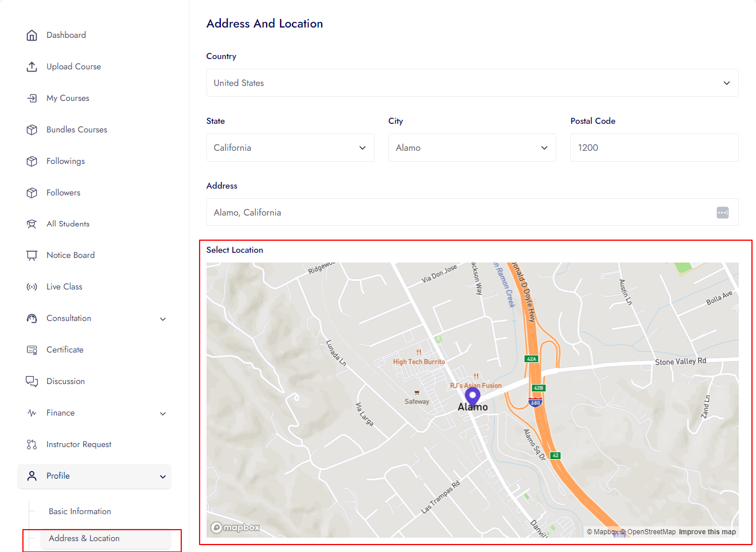The image size is (756, 552).
Task: Click the Notice Board icon in sidebar
Action: [32, 256]
